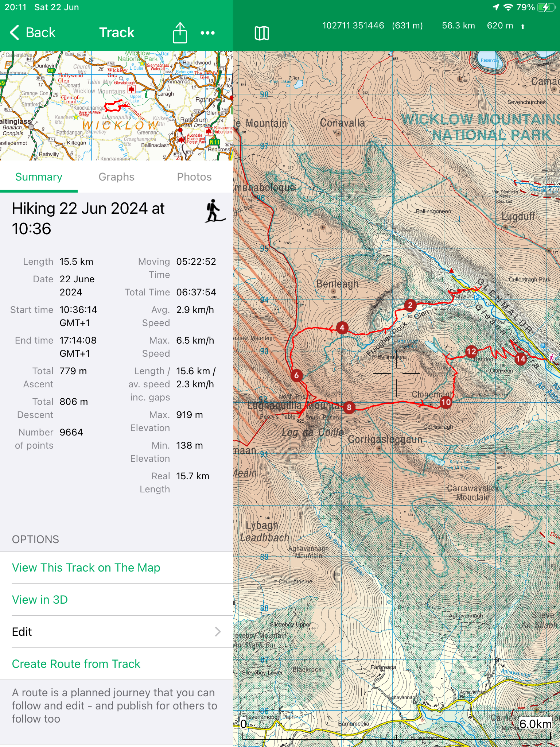Tap the overview map thumbnail

point(116,106)
